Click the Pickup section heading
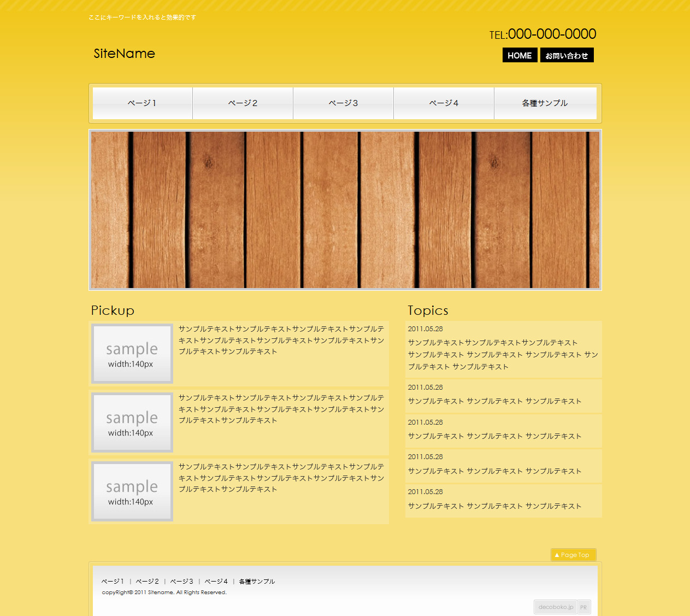 [113, 310]
